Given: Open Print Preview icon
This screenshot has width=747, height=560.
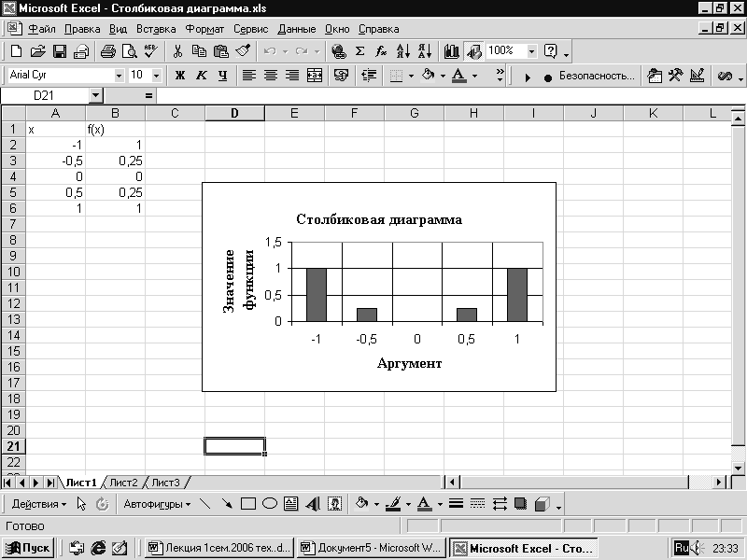Looking at the screenshot, I should tap(129, 51).
